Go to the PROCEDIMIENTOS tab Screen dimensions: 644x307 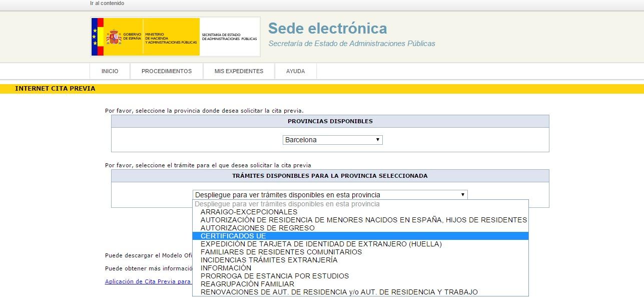167,71
